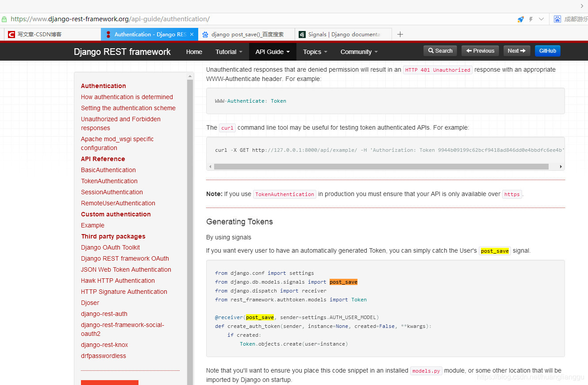Open the Example sidebar link

93,225
